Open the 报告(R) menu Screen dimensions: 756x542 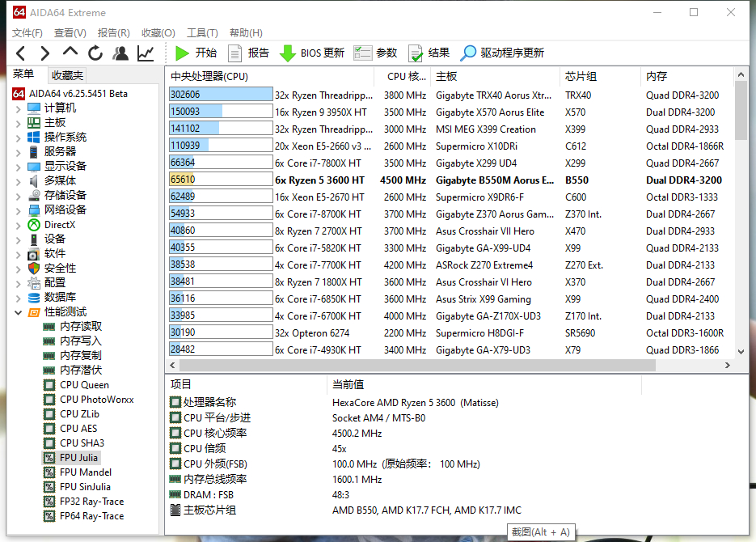tap(114, 33)
